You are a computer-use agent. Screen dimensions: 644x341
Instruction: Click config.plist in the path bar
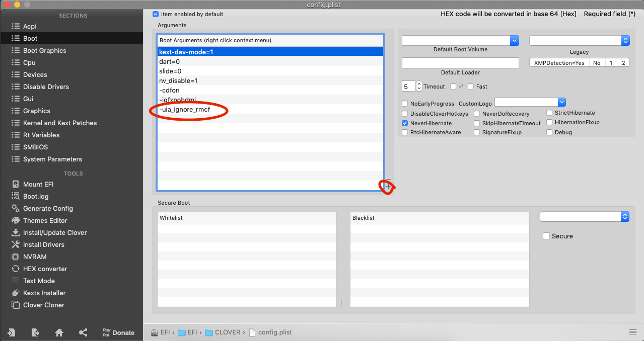271,332
